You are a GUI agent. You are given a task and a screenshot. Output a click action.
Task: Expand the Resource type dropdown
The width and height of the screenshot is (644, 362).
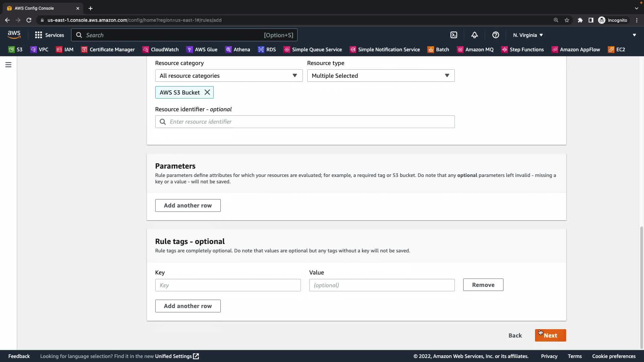(381, 76)
